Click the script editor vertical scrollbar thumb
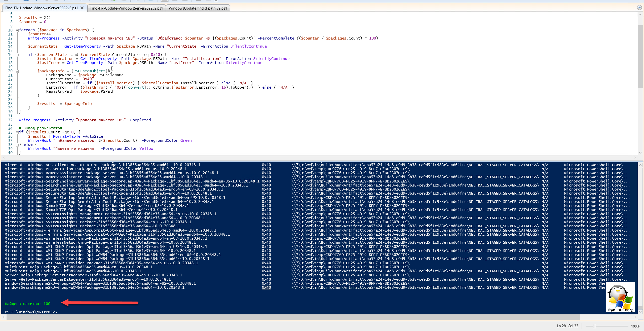Image resolution: width=644 pixels, height=331 pixels. (x=640, y=57)
